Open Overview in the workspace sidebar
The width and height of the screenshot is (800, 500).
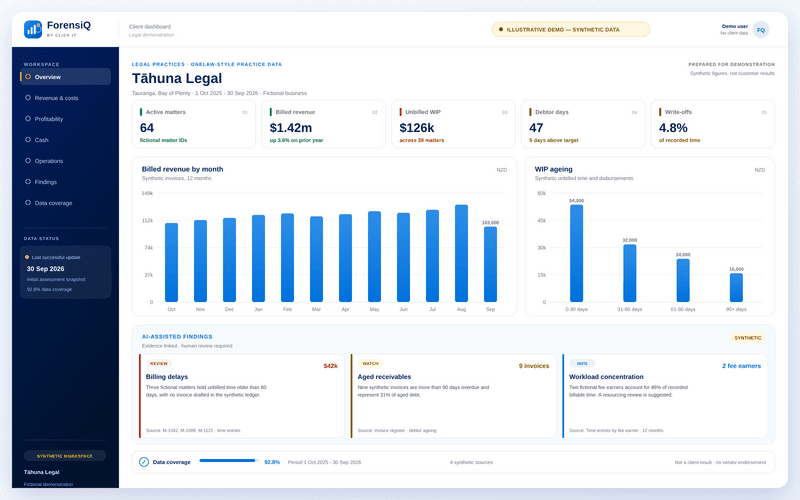(x=65, y=77)
